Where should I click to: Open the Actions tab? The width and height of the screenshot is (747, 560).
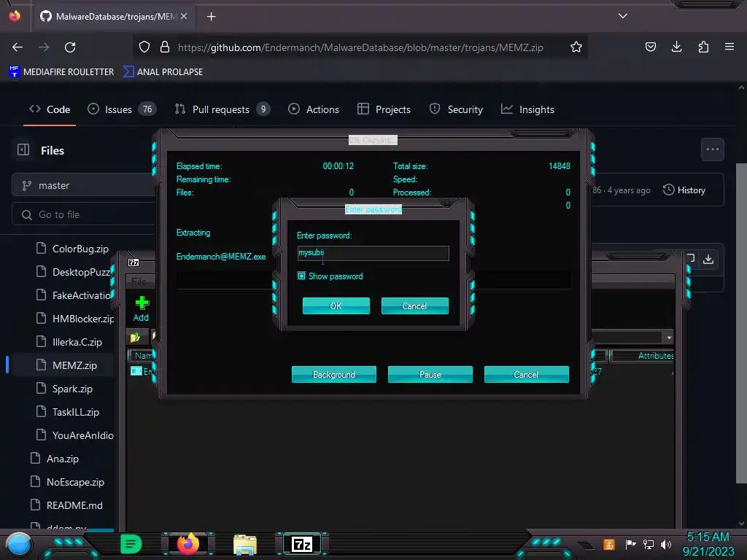click(x=314, y=109)
